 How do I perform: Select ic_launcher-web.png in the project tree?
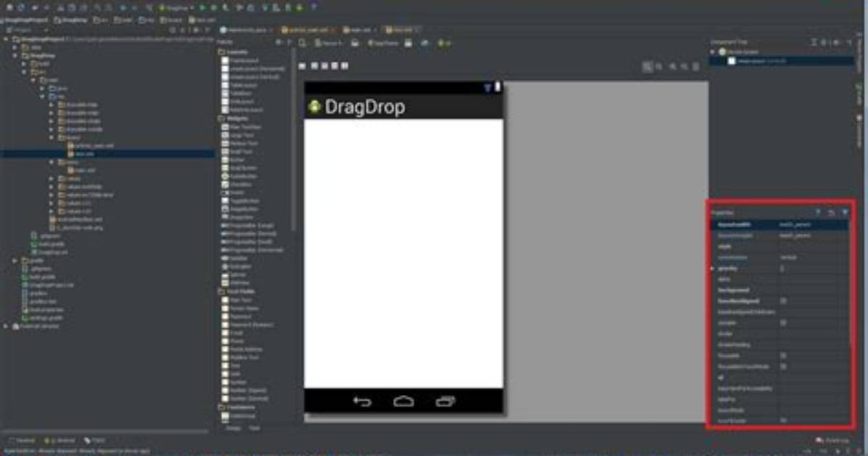tap(76, 228)
